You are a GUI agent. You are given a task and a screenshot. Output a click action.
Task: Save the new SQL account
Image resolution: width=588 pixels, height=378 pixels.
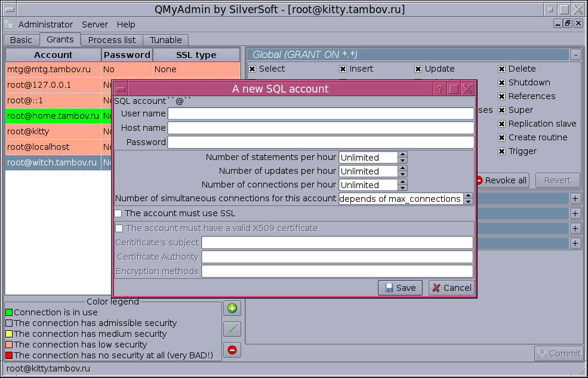400,288
